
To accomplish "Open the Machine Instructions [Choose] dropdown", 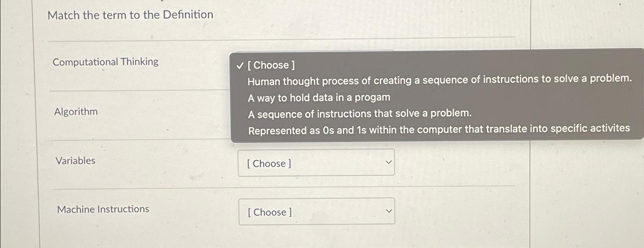I will [x=316, y=212].
